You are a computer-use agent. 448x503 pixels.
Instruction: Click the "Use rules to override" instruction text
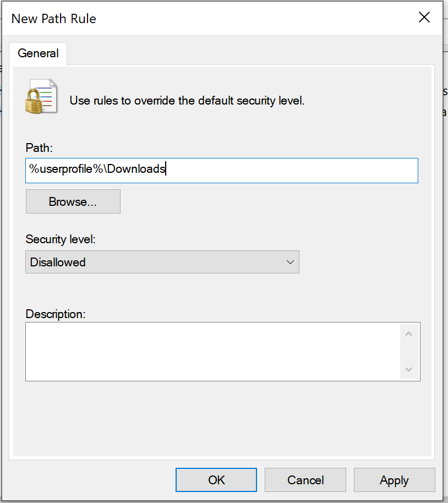(187, 101)
